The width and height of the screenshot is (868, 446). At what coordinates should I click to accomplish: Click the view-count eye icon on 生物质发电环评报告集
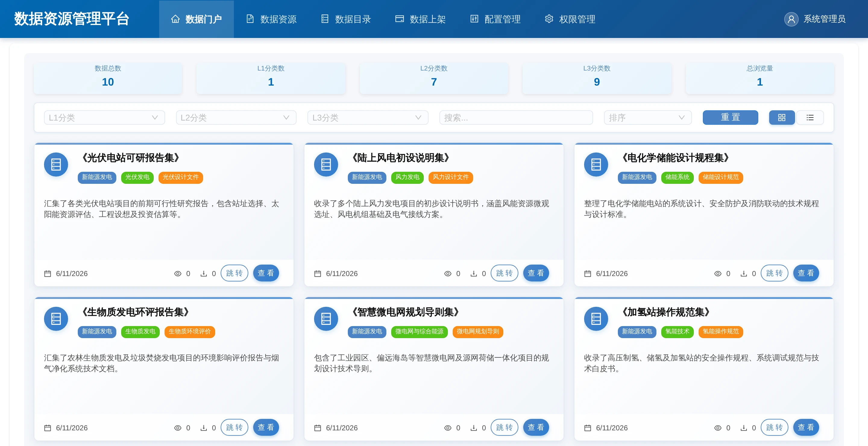pos(178,428)
